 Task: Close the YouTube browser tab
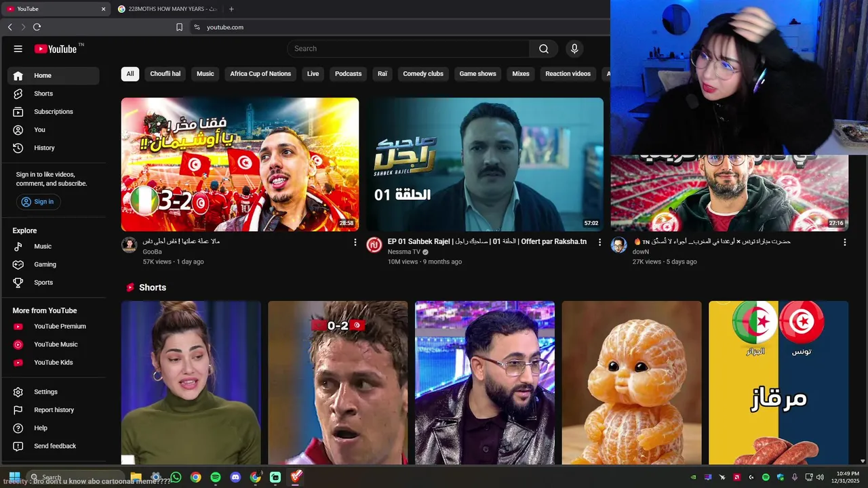[103, 9]
